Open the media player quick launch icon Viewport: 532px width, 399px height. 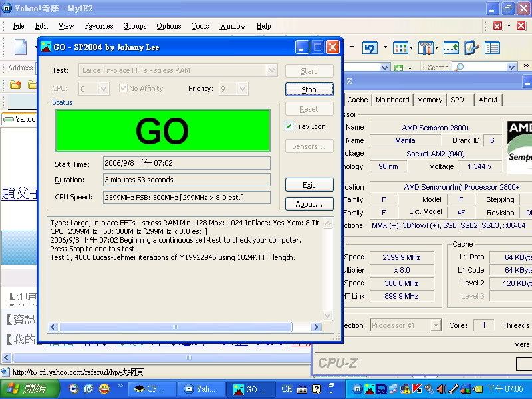[73, 388]
